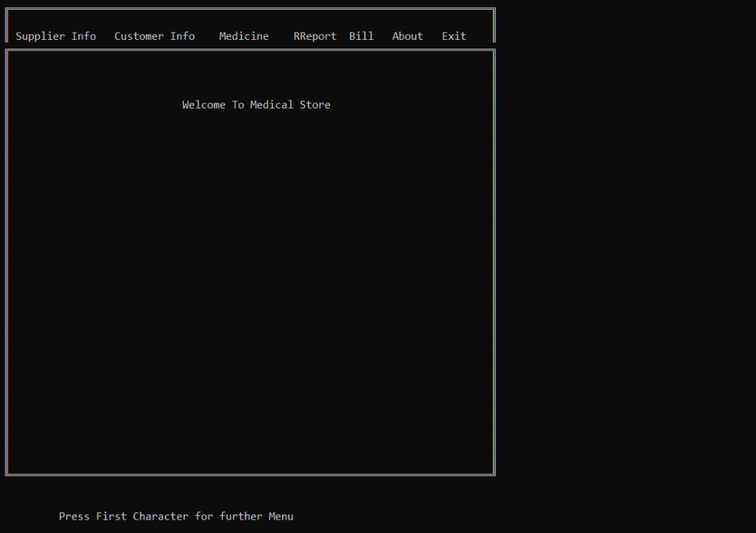Screen dimensions: 756x533
Task: Click the Customer Info label
Action: 154,35
